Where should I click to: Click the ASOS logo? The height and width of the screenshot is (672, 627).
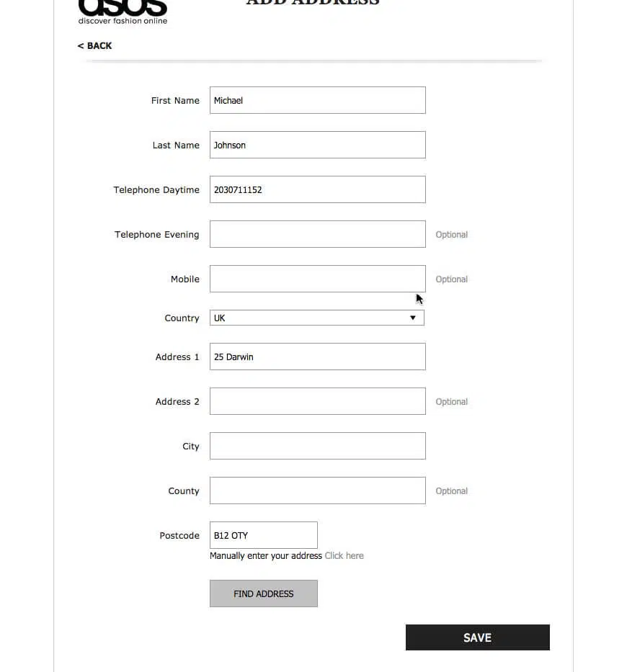tap(123, 12)
